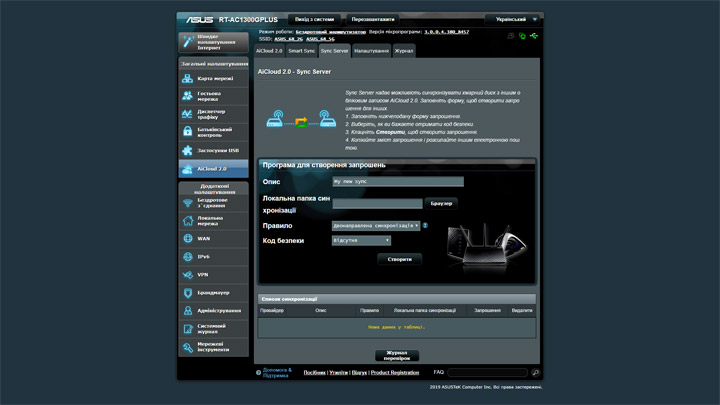
Task: Open the IPv6 sidebar item
Action: point(214,257)
